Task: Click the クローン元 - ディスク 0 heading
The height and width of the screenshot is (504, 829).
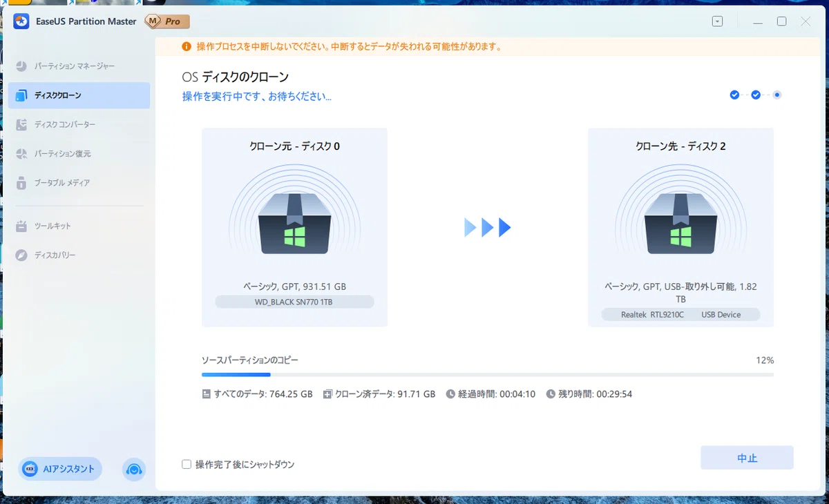Action: pyautogui.click(x=294, y=146)
